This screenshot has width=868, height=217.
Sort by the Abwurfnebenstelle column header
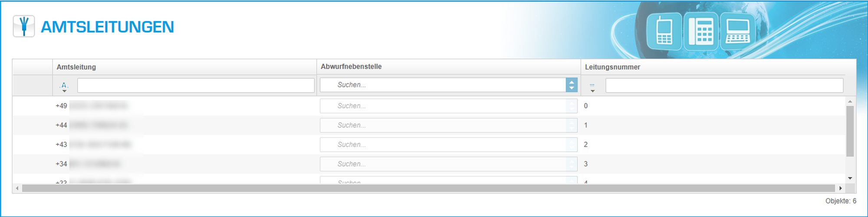[x=351, y=67]
